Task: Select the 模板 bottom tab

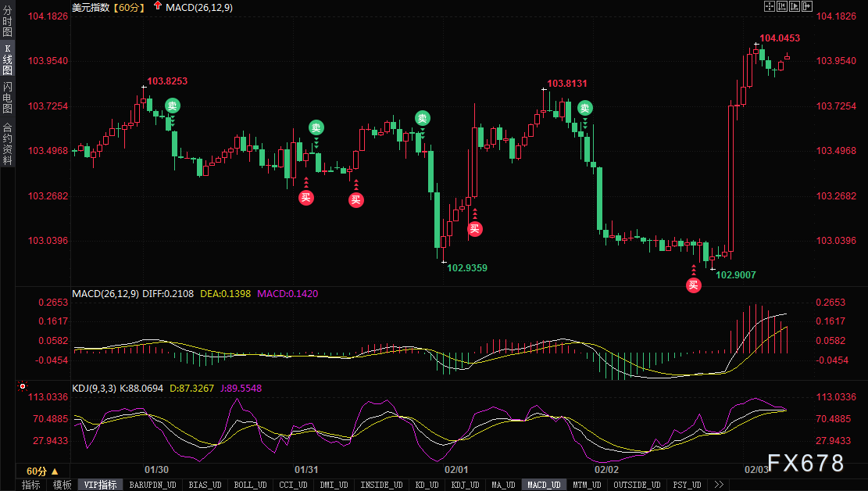Action: 62,485
